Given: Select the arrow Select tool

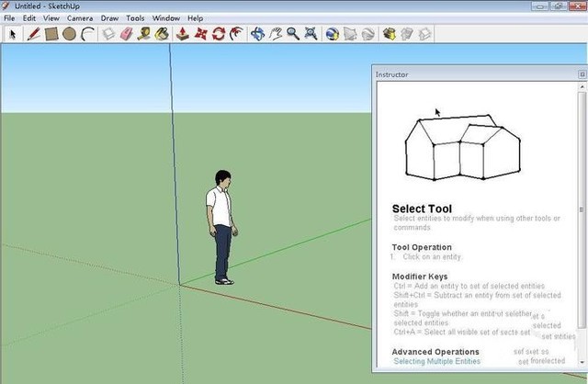Looking at the screenshot, I should click(x=13, y=34).
